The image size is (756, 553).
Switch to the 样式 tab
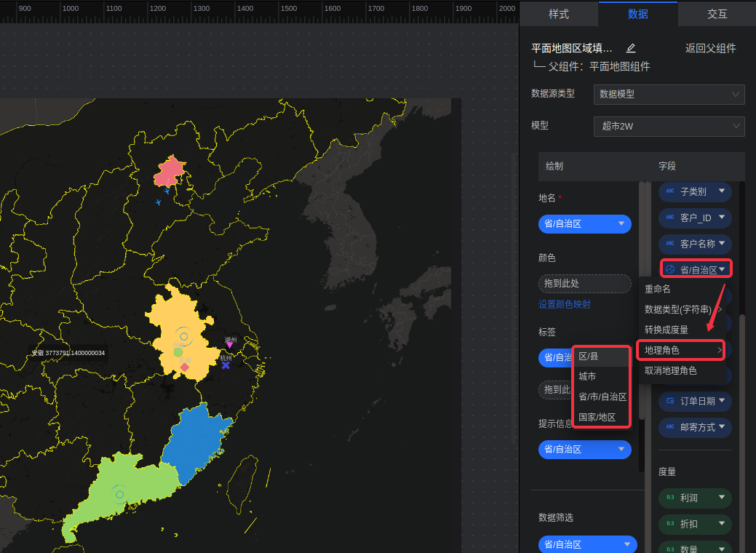[x=558, y=14]
